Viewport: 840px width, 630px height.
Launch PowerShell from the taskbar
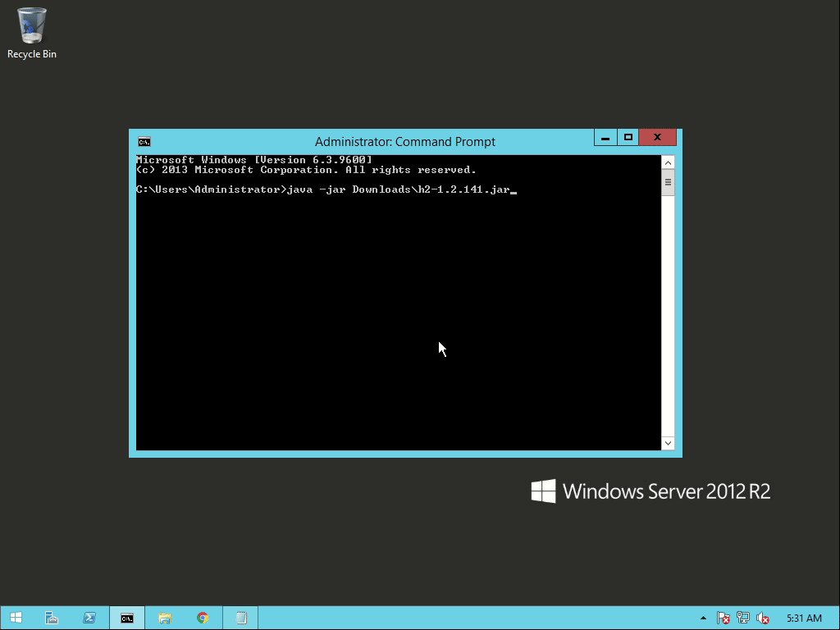pyautogui.click(x=89, y=618)
